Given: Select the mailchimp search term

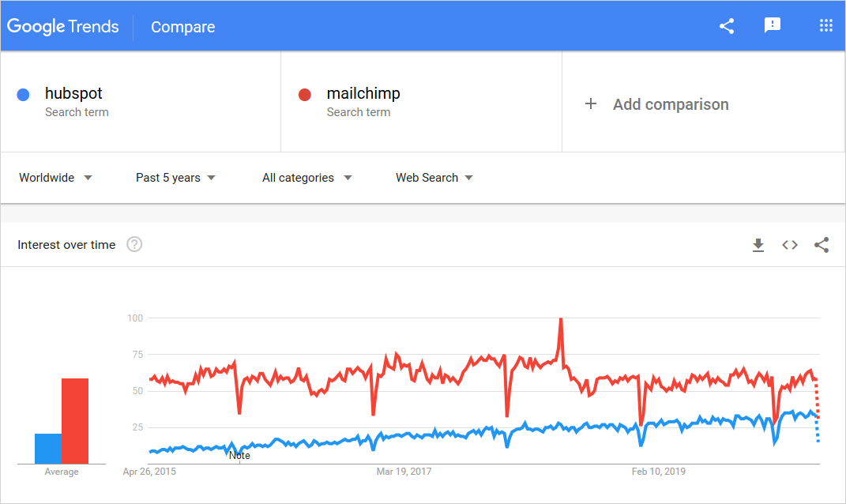Looking at the screenshot, I should coord(363,94).
